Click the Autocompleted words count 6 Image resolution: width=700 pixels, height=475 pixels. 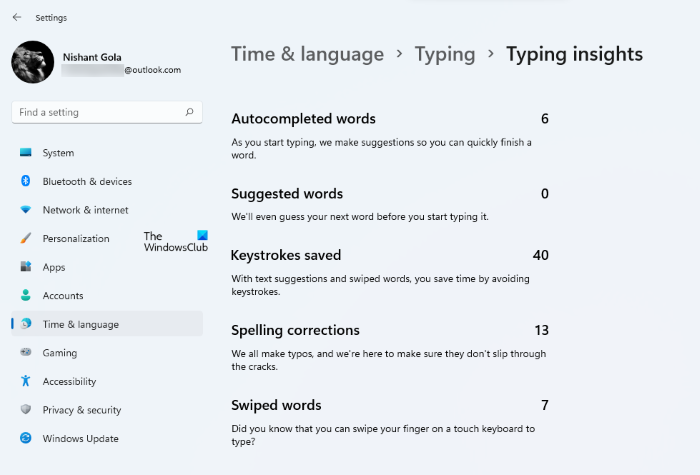point(545,119)
